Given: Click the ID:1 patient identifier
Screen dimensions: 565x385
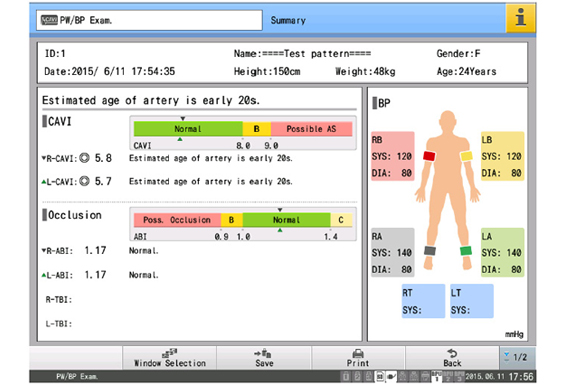Looking at the screenshot, I should (x=55, y=54).
